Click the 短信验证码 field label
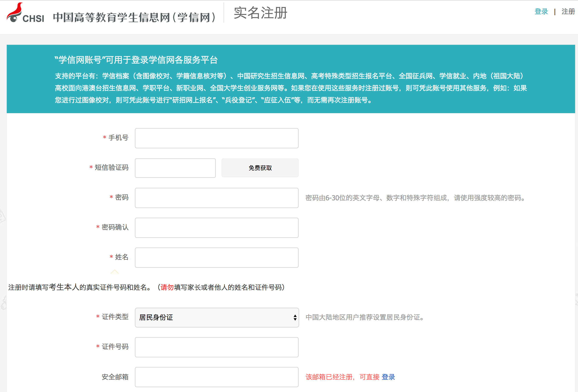The image size is (578, 392). 112,167
